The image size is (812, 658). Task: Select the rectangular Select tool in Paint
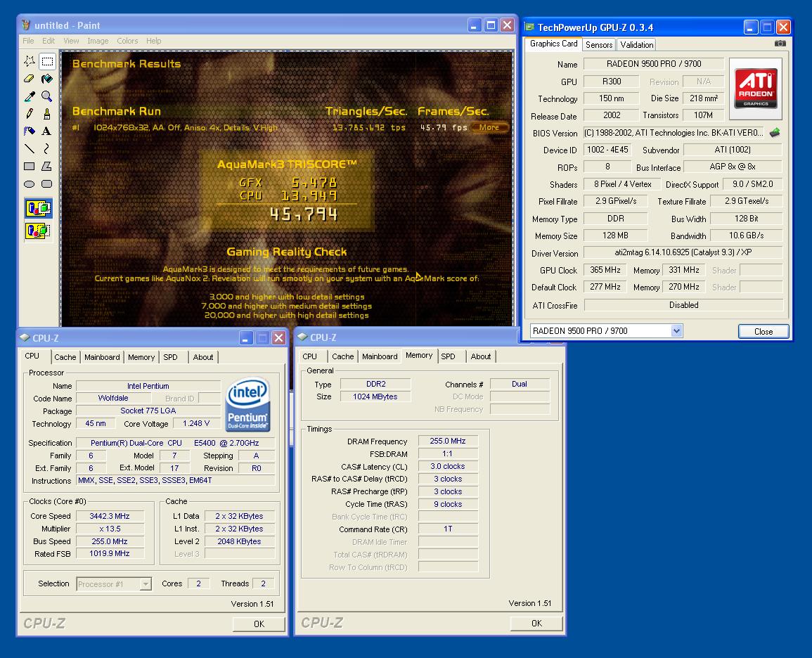(x=47, y=61)
